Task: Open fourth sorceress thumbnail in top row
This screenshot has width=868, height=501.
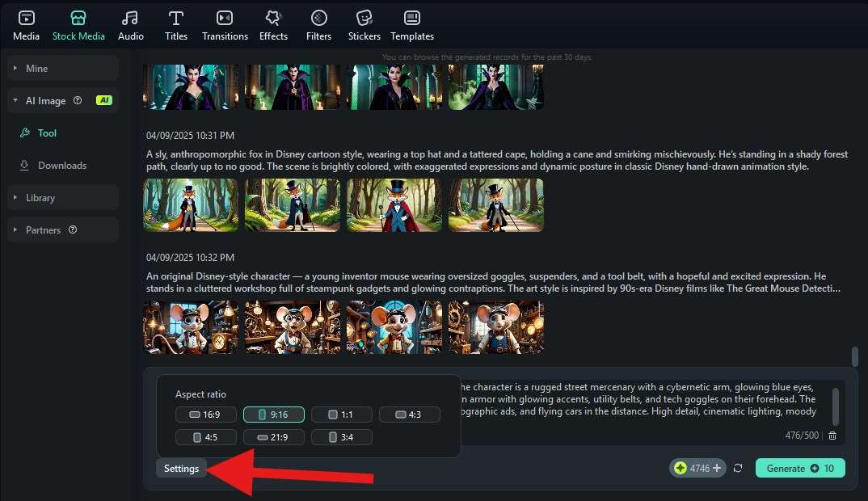Action: coord(496,87)
